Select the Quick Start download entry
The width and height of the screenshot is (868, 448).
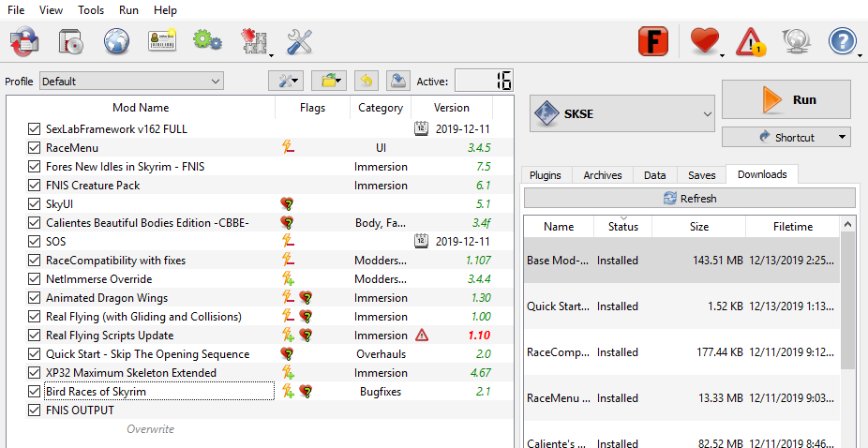[x=681, y=306]
